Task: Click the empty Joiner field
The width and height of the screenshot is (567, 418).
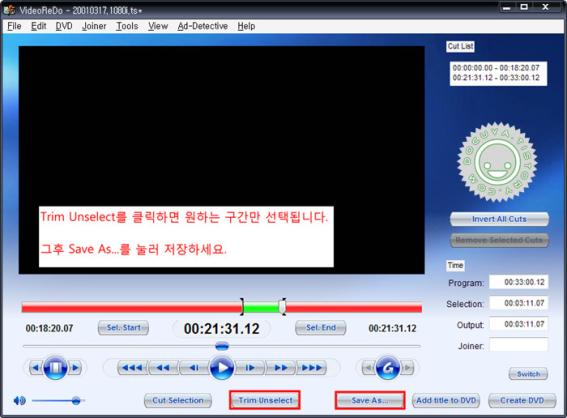Action: coord(519,345)
